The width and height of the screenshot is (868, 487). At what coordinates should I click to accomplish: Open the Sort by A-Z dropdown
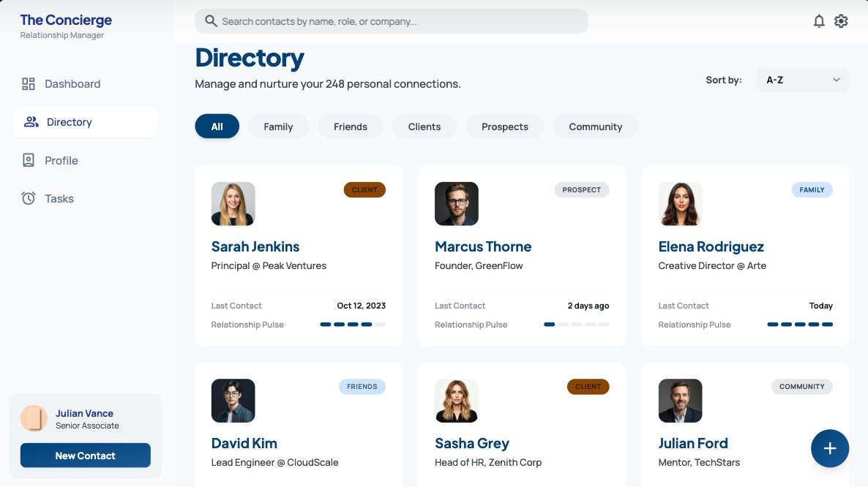tap(802, 80)
